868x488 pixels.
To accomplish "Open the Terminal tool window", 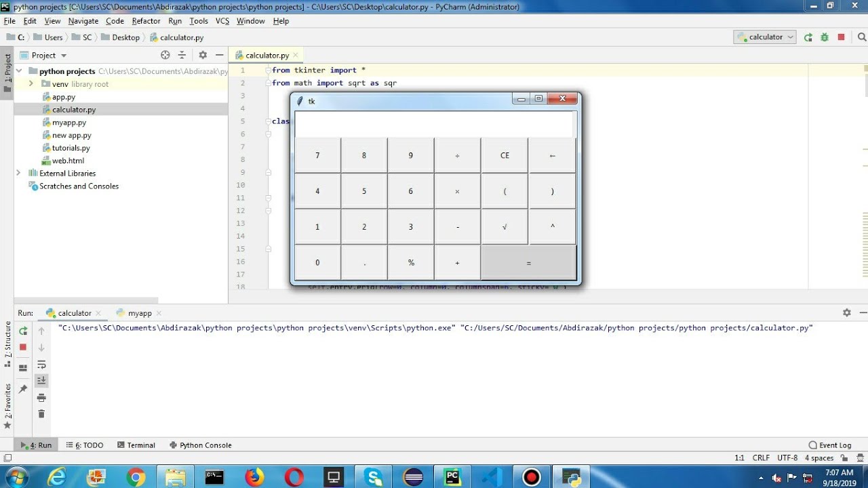I will coord(136,445).
